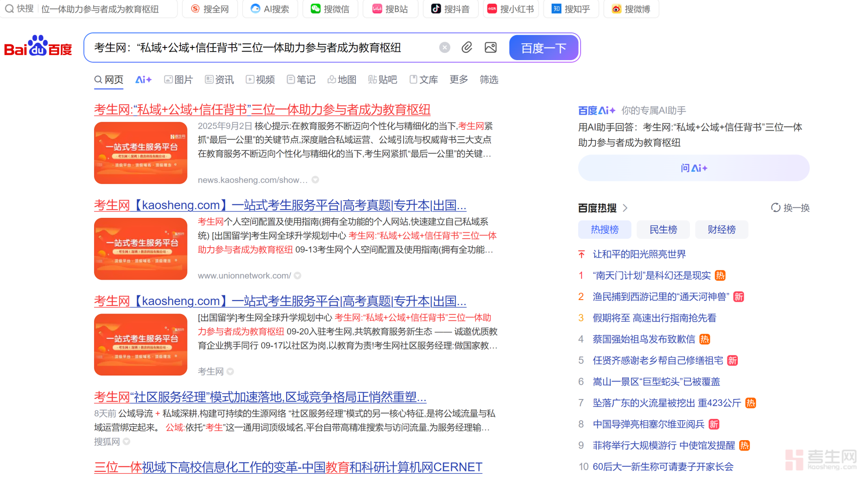Select the 财经榜 hot list tab
The height and width of the screenshot is (479, 868).
tap(721, 230)
